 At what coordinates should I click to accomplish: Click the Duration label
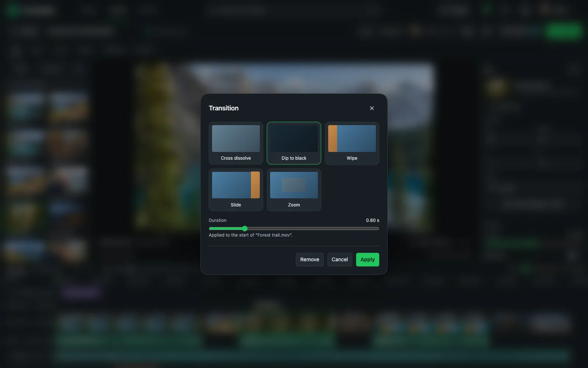pos(218,220)
